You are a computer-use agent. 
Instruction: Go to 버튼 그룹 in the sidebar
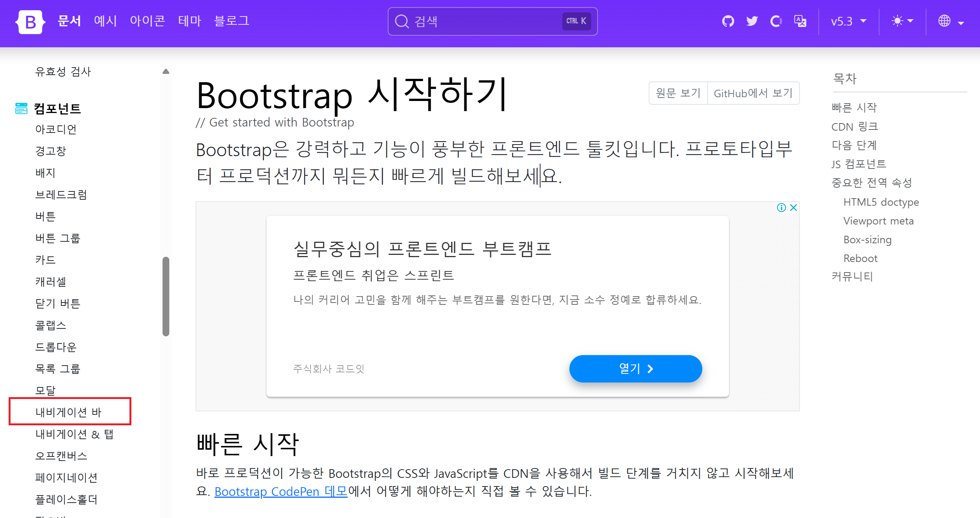coord(58,238)
